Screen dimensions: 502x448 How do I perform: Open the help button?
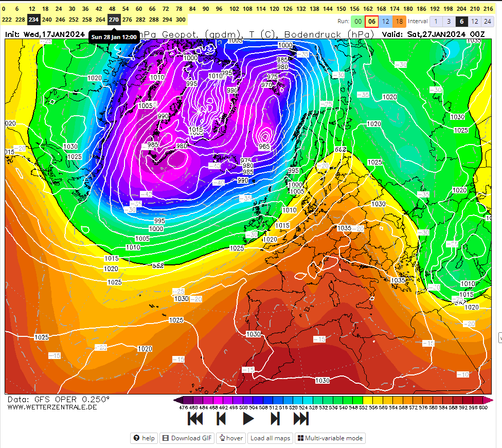(x=144, y=438)
